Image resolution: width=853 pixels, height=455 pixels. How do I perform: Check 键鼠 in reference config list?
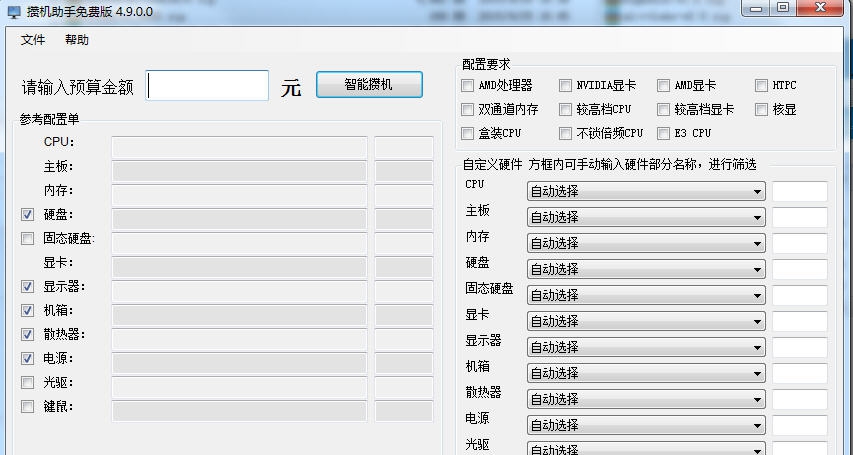click(27, 407)
